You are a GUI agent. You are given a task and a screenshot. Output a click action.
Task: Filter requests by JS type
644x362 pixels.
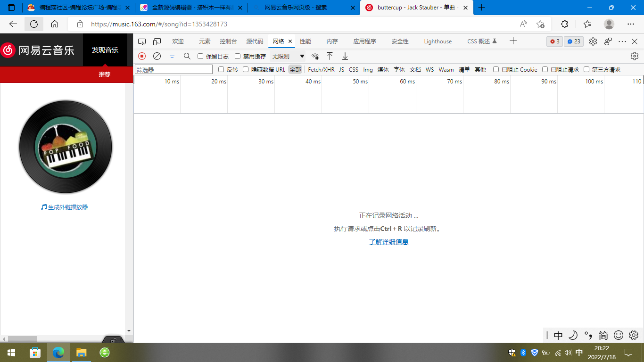[342, 69]
